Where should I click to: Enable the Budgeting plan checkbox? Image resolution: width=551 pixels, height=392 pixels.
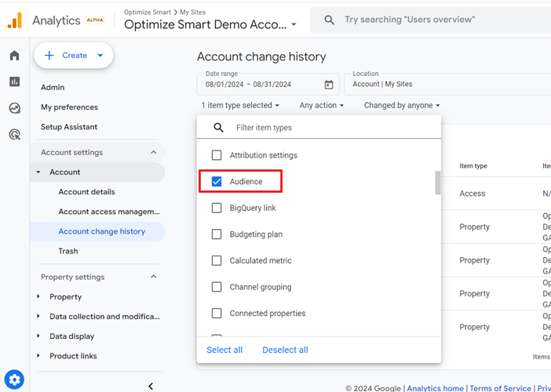pyautogui.click(x=217, y=234)
